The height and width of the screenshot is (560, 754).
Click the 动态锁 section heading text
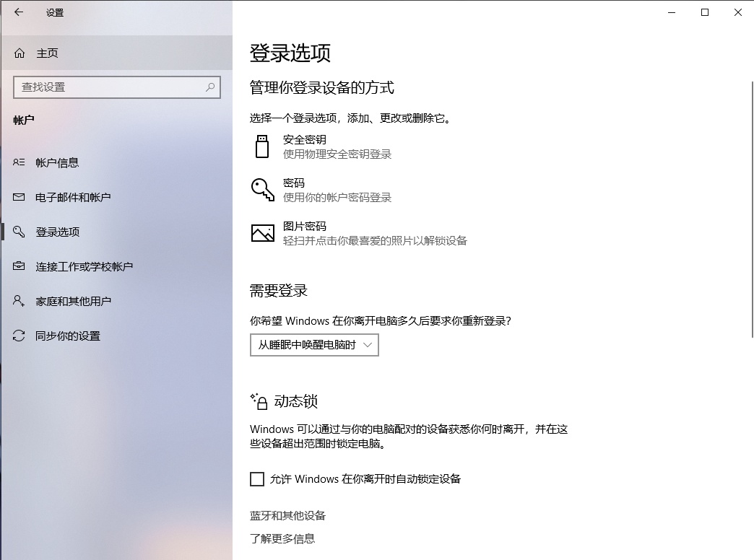[295, 401]
